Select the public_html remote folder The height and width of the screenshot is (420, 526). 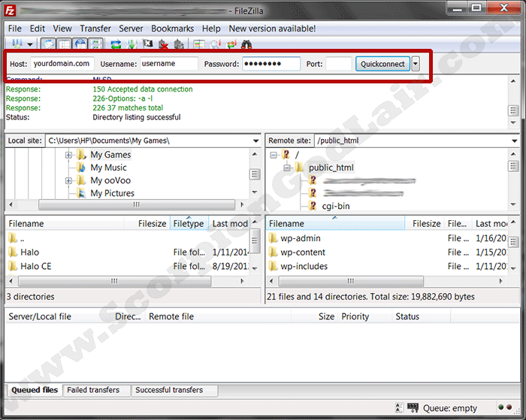click(x=331, y=168)
